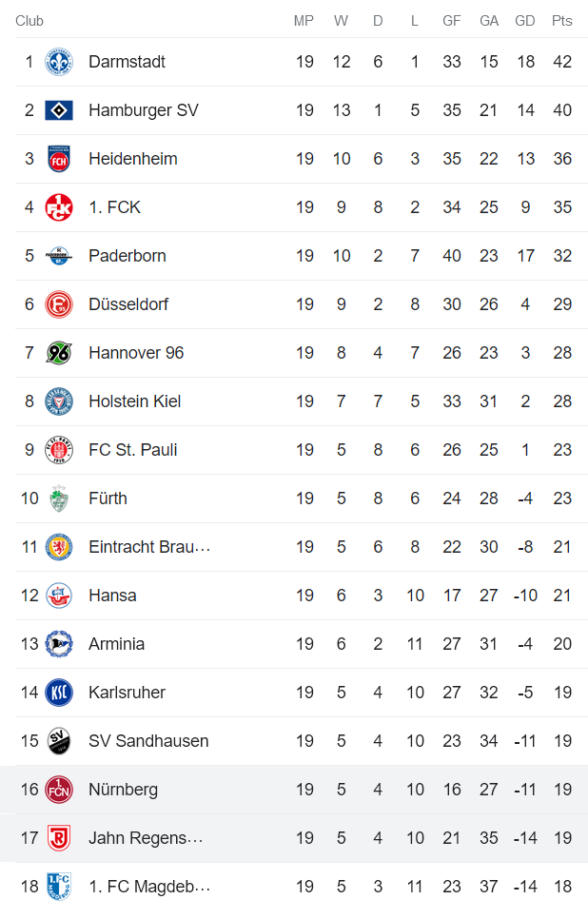This screenshot has width=588, height=919.
Task: Click the Hamburger SV diamond logo
Action: pos(59,110)
